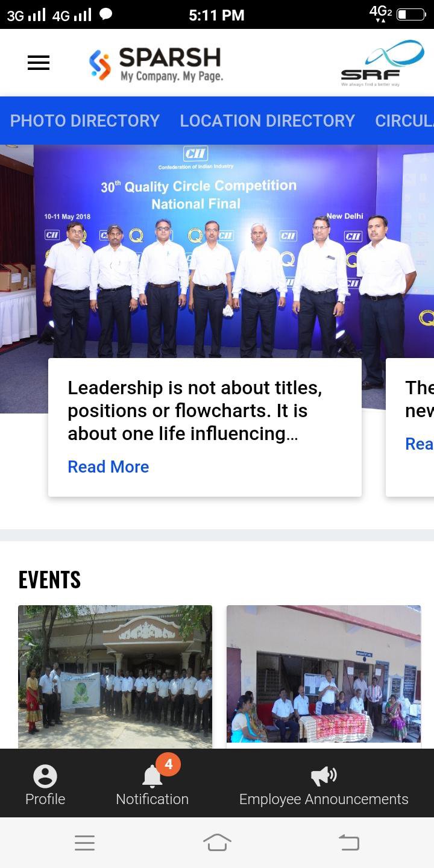Open Profile person icon
The height and width of the screenshot is (868, 434).
click(45, 776)
